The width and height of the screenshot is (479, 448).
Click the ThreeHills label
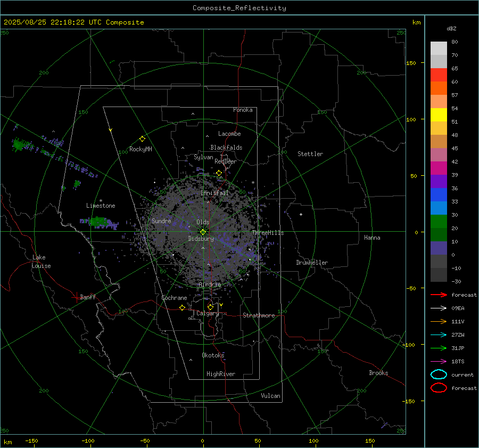click(268, 233)
